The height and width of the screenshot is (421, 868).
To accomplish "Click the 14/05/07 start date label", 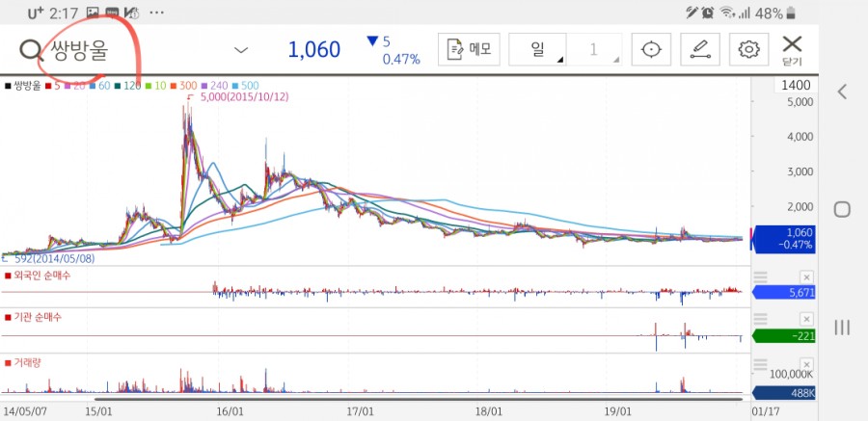I will [25, 411].
